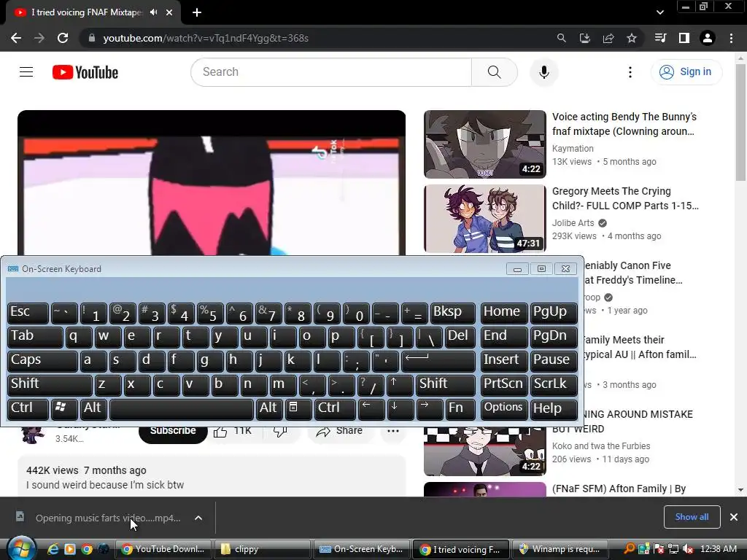Open Gregory Meets The Crying Child video
This screenshot has height=560, width=747.
pyautogui.click(x=485, y=219)
